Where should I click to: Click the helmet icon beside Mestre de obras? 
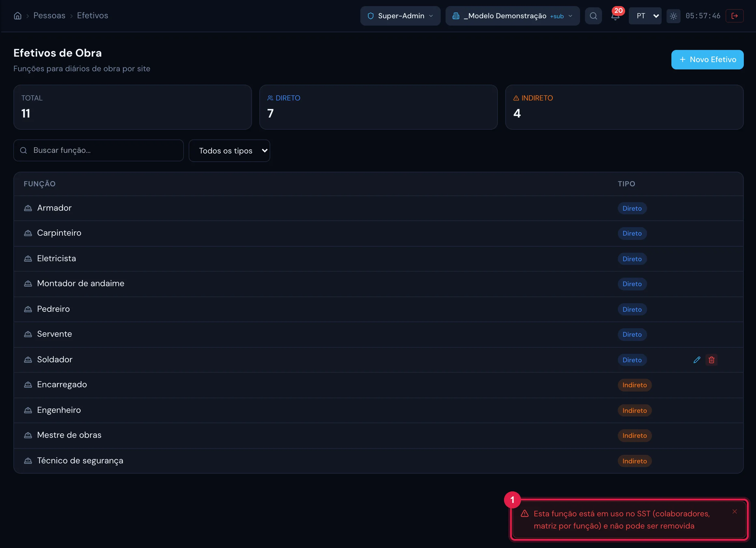(28, 435)
